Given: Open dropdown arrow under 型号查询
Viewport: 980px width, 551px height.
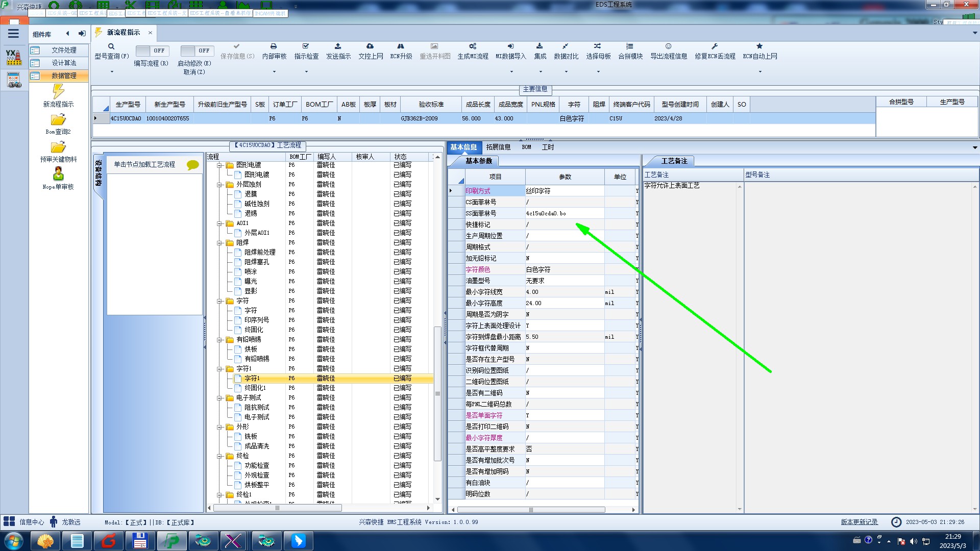Looking at the screenshot, I should coord(112,72).
